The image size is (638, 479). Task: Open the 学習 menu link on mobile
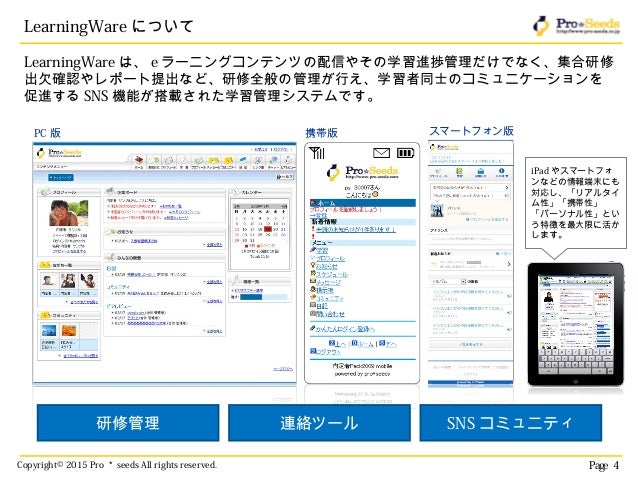(x=322, y=251)
